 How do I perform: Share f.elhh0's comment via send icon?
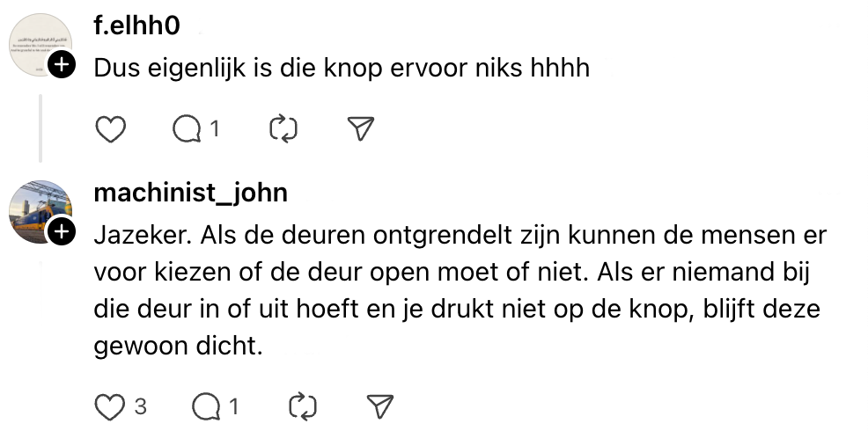click(361, 129)
